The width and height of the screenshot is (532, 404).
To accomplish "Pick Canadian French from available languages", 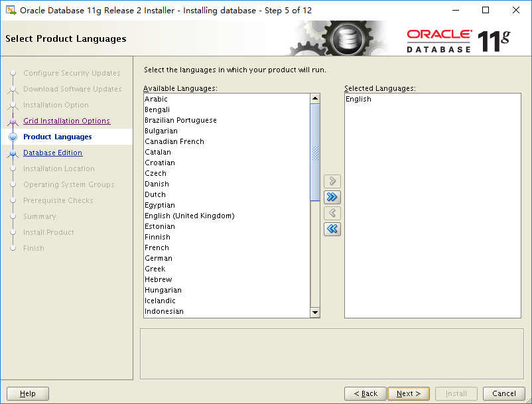I will coord(227,141).
